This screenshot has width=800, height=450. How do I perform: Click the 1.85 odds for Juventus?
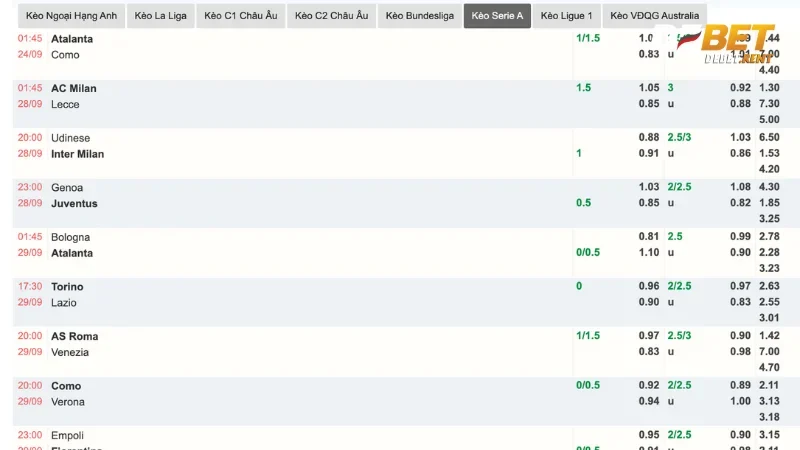coord(769,202)
